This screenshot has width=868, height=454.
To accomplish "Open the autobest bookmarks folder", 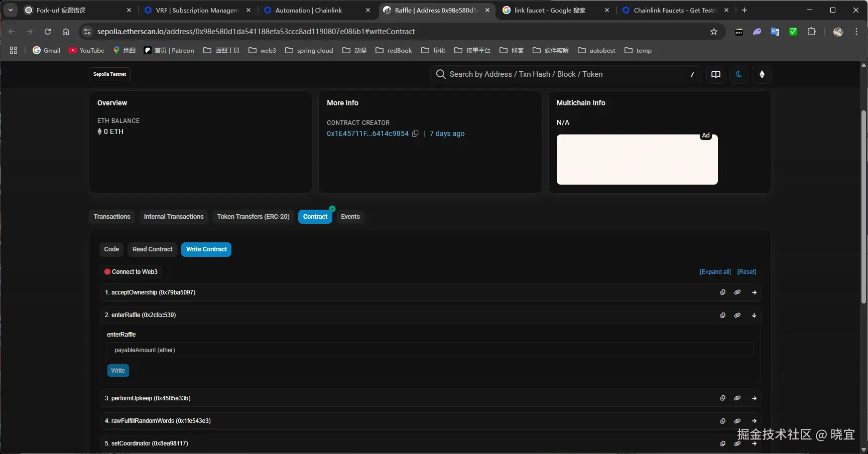I will click(x=596, y=50).
